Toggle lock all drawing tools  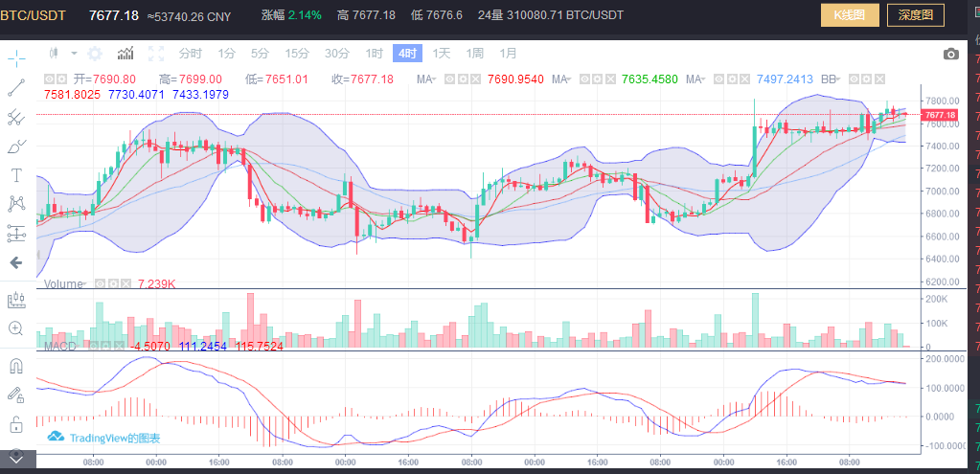[x=16, y=424]
